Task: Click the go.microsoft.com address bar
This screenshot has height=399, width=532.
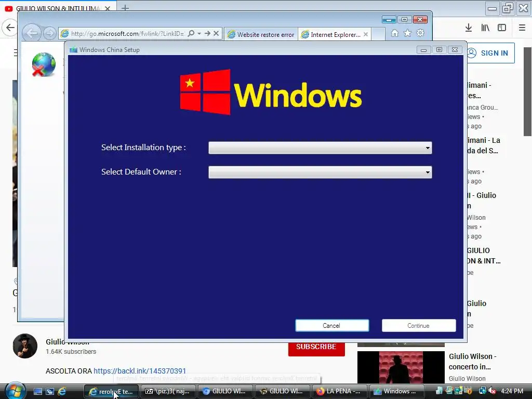Action: coord(127,34)
